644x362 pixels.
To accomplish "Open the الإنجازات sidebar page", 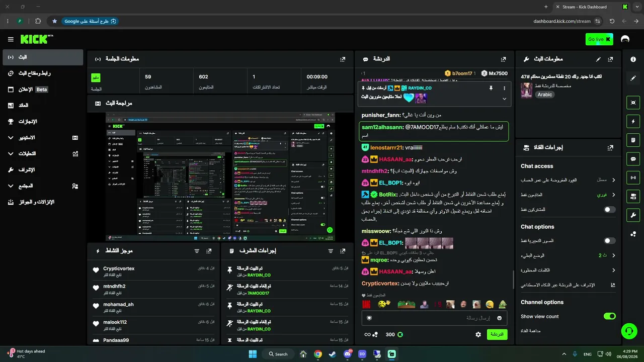I will click(x=43, y=122).
